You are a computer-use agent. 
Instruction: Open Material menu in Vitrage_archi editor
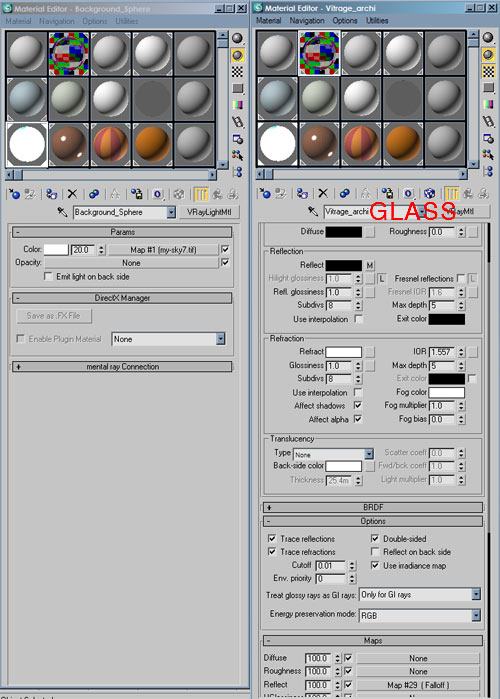[268, 21]
